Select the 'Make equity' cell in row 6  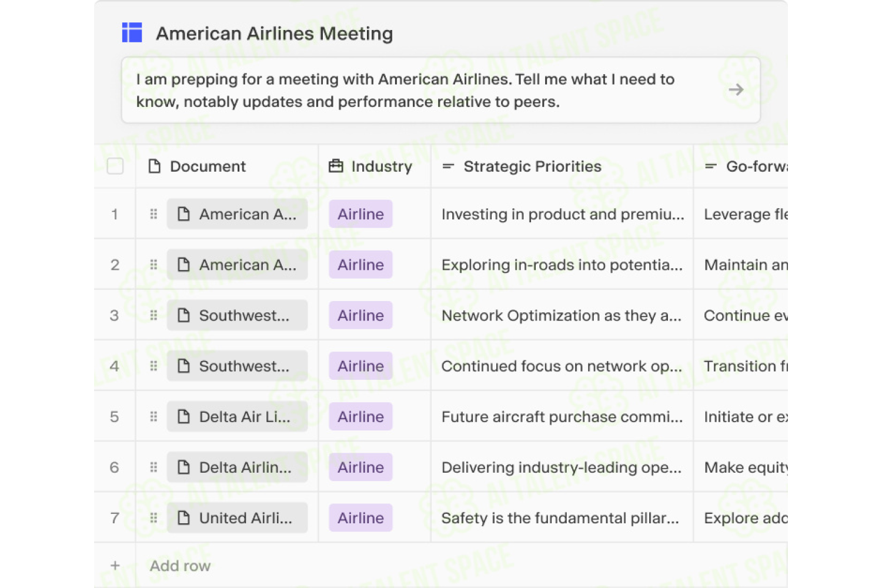click(x=741, y=467)
